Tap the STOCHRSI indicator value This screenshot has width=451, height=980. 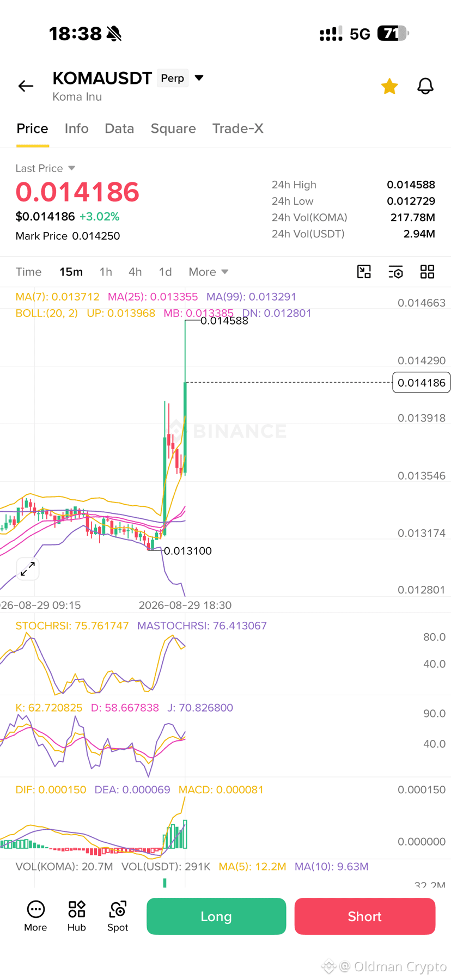(x=72, y=626)
